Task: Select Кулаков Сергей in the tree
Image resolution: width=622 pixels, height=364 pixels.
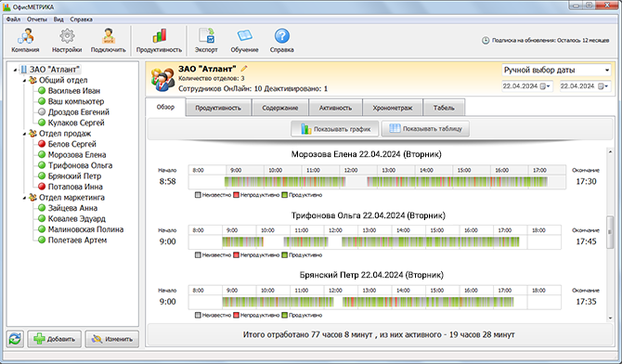Action: click(76, 123)
